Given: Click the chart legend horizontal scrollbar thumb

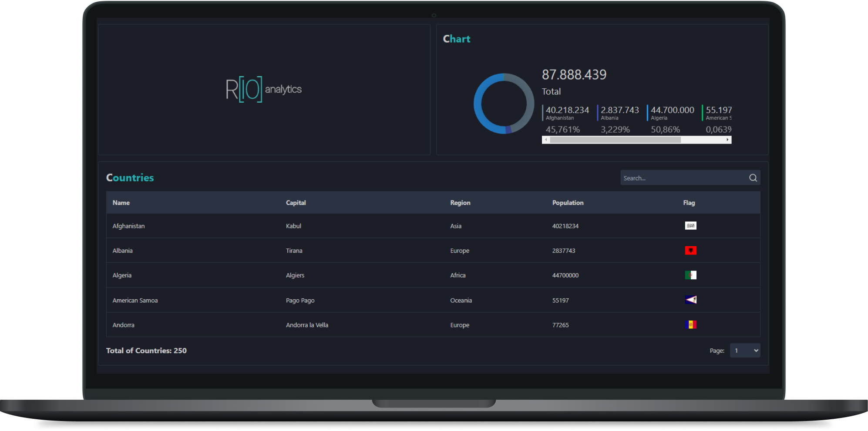Looking at the screenshot, I should click(615, 140).
